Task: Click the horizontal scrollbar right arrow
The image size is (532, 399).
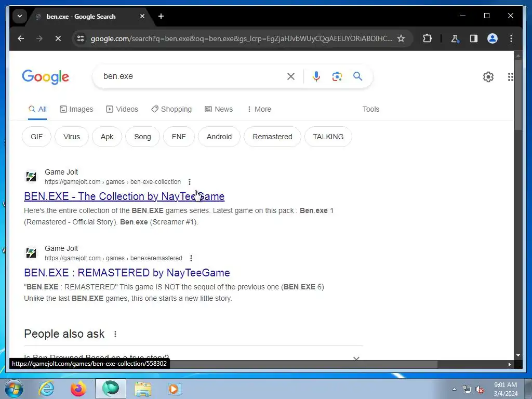Action: click(x=509, y=364)
